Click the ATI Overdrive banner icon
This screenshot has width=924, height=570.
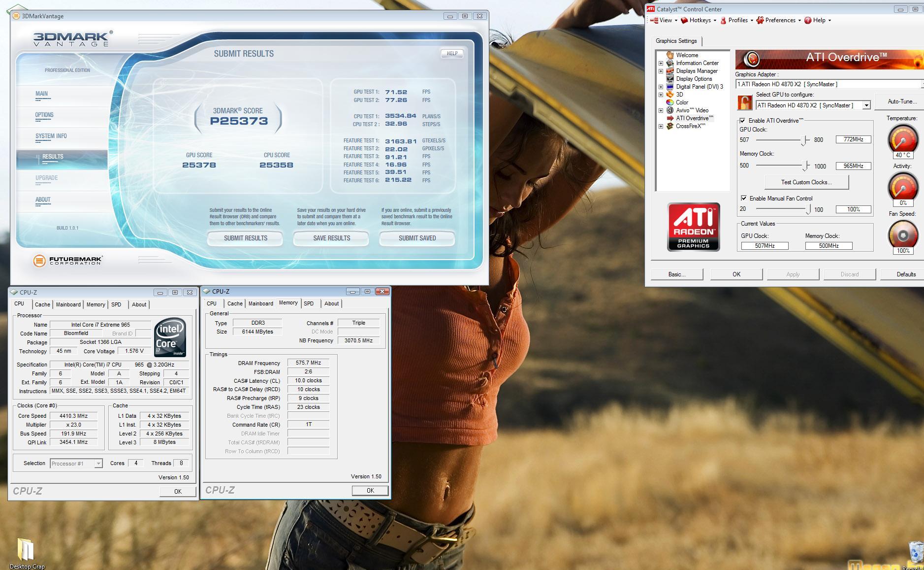click(x=751, y=59)
